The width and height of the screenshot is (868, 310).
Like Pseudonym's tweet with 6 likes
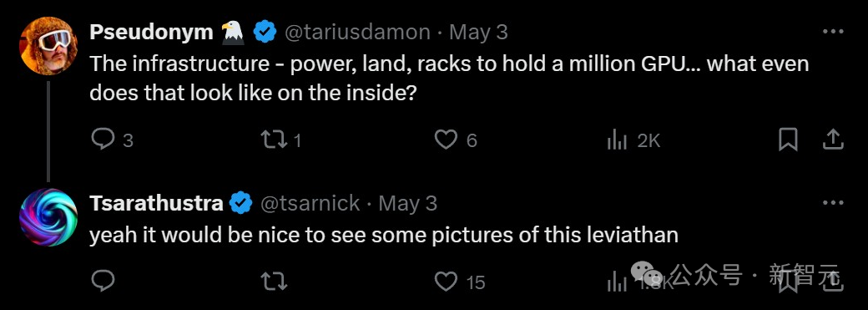point(446,140)
